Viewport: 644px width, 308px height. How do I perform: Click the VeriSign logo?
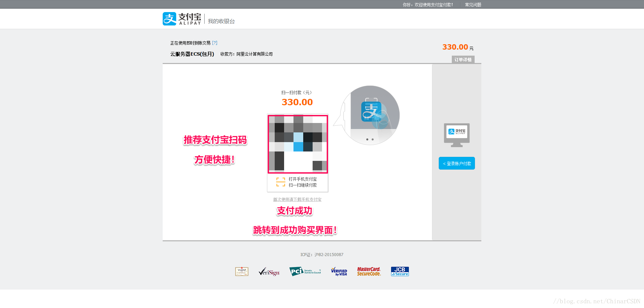pos(269,272)
